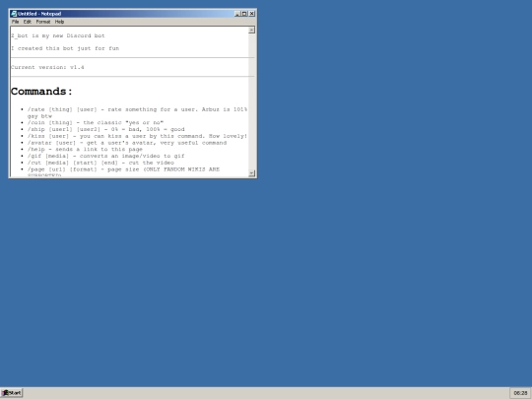Screen dimensions: 532x399
Task: Click line 'Z_bot is my new Discord bot'
Action: [x=58, y=35]
